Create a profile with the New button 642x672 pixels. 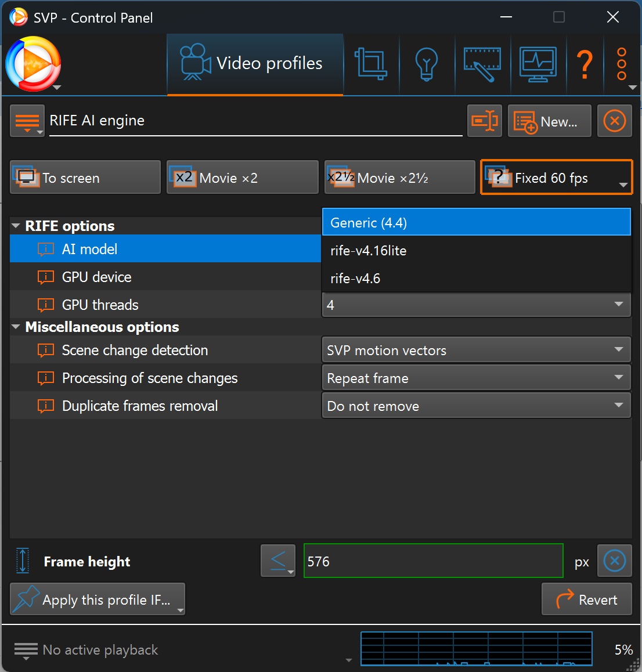pos(549,121)
